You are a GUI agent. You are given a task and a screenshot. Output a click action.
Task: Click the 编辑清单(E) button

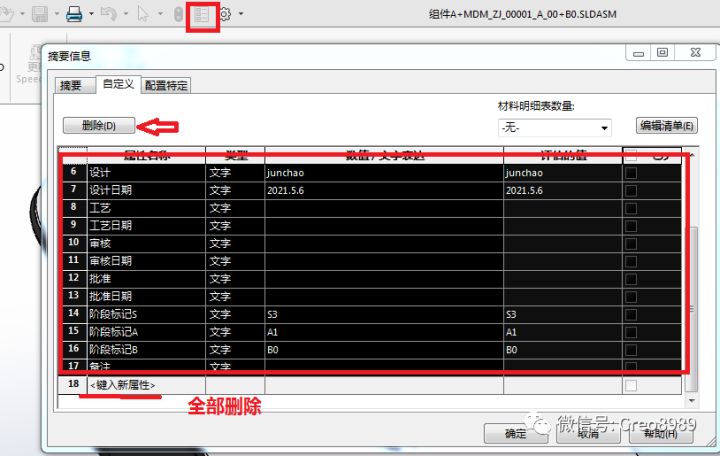pyautogui.click(x=667, y=125)
